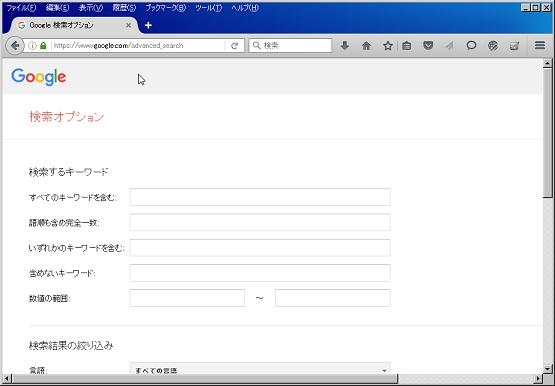
Task: Open the 表示 menu
Action: pos(91,8)
